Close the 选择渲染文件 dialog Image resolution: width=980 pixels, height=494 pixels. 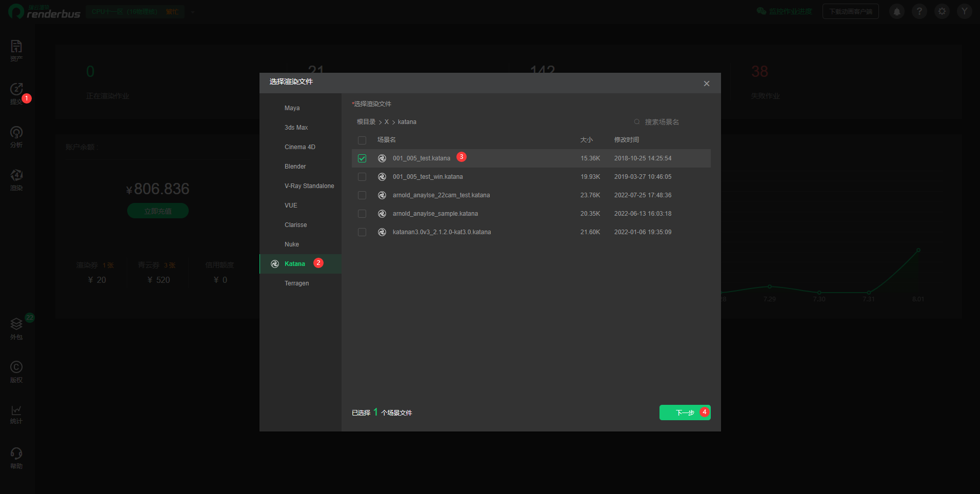[x=707, y=84]
